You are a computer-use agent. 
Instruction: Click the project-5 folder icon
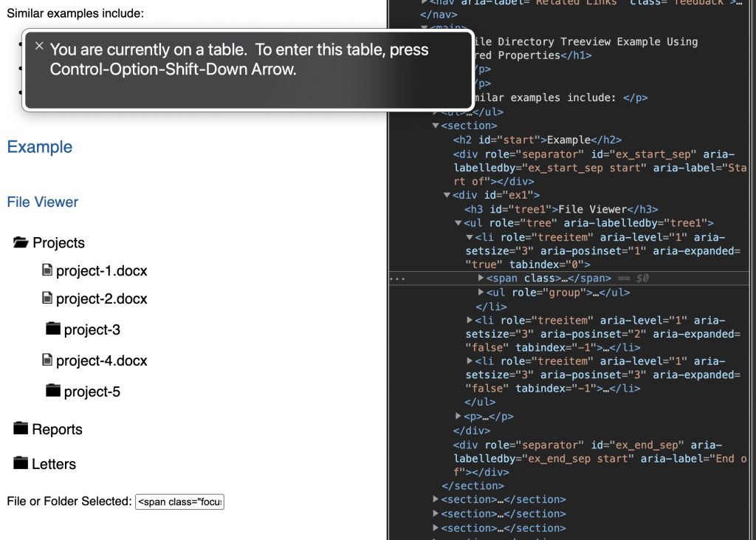click(53, 390)
